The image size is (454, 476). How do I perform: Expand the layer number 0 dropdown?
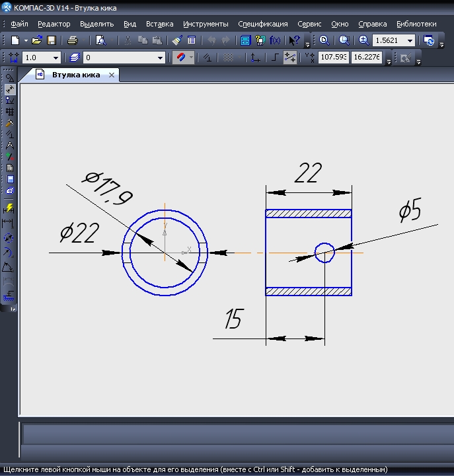(160, 58)
